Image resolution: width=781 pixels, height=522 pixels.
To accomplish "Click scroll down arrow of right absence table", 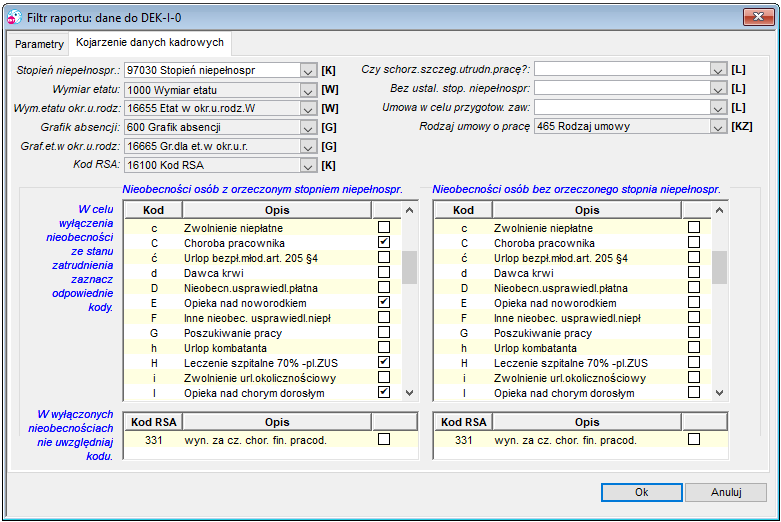I will (x=719, y=393).
